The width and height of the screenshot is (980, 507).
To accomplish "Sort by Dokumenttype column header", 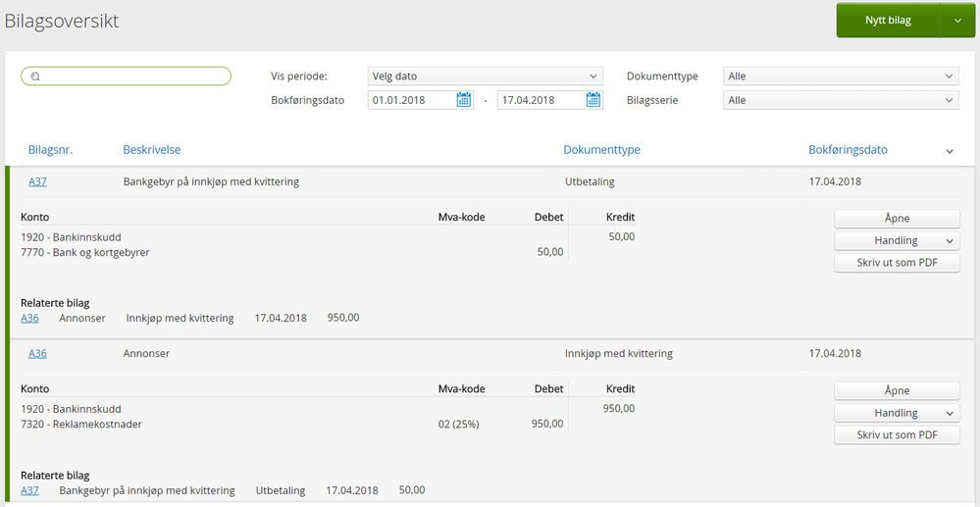I will click(601, 150).
